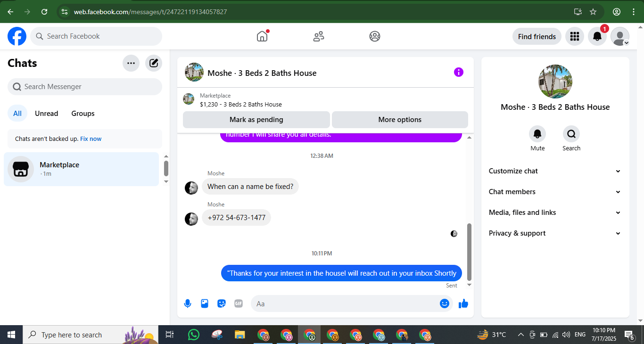Screen dimensions: 644x344
Task: Open the $1,230 Marketplace listing banner
Action: [325, 100]
